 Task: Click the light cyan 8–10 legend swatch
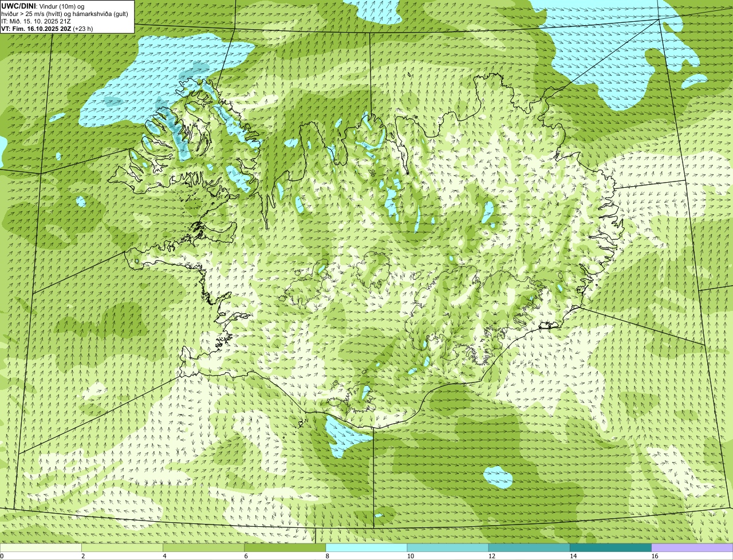[366, 548]
